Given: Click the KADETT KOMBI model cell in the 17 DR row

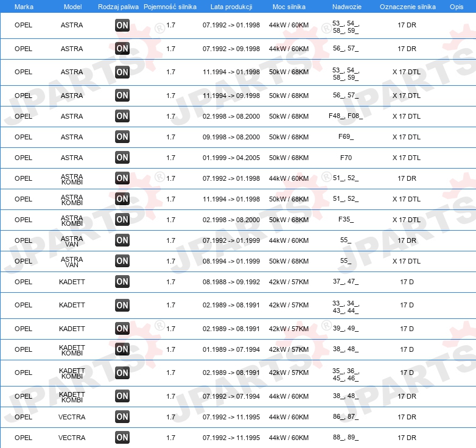Looking at the screenshot, I should tap(72, 397).
